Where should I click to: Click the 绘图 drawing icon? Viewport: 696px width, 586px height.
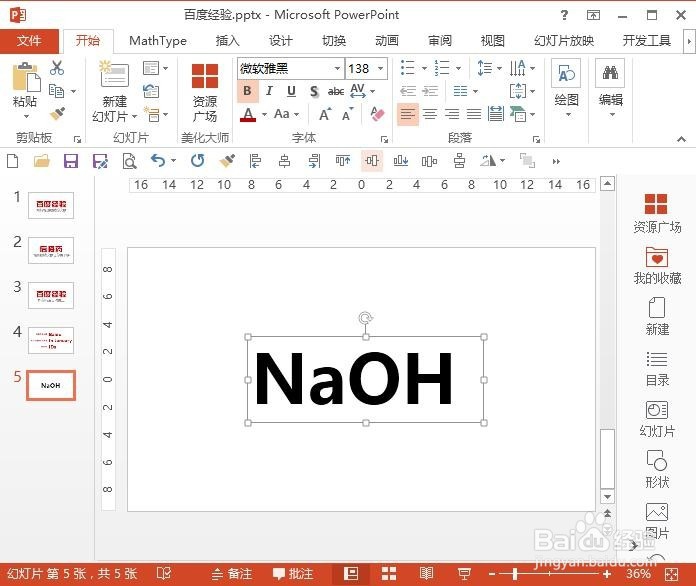[566, 73]
